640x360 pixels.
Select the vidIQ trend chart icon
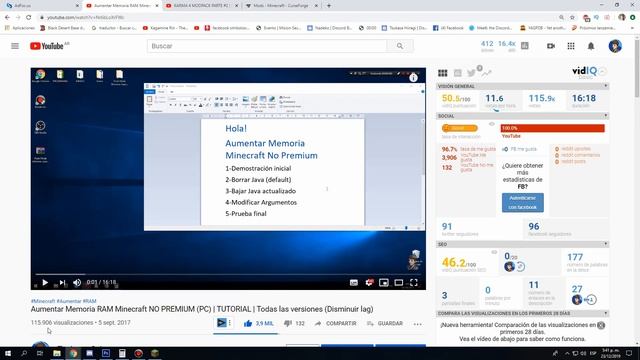point(486,73)
